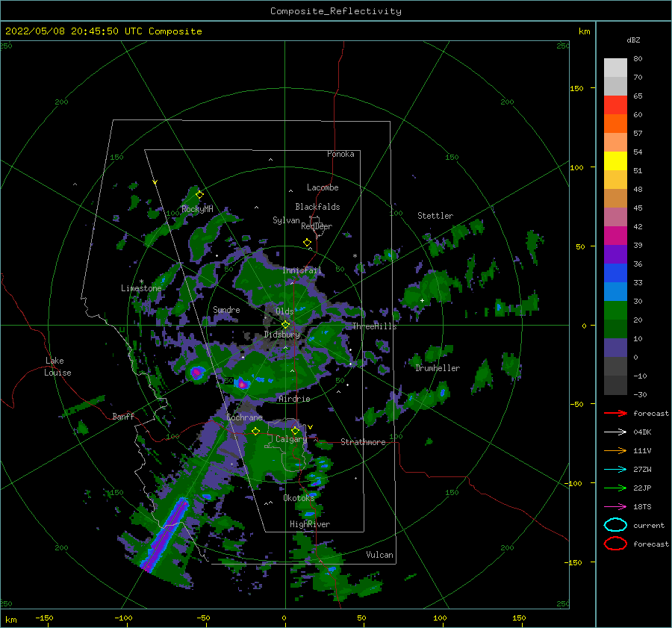
Task: Click the magenta storm core west of Airdrie
Action: click(242, 383)
